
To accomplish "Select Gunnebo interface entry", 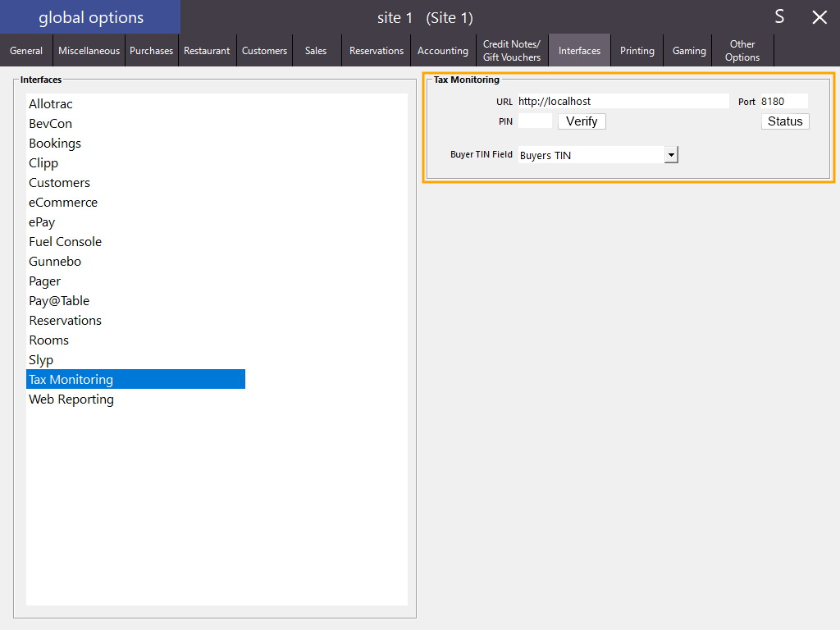I will (x=55, y=262).
